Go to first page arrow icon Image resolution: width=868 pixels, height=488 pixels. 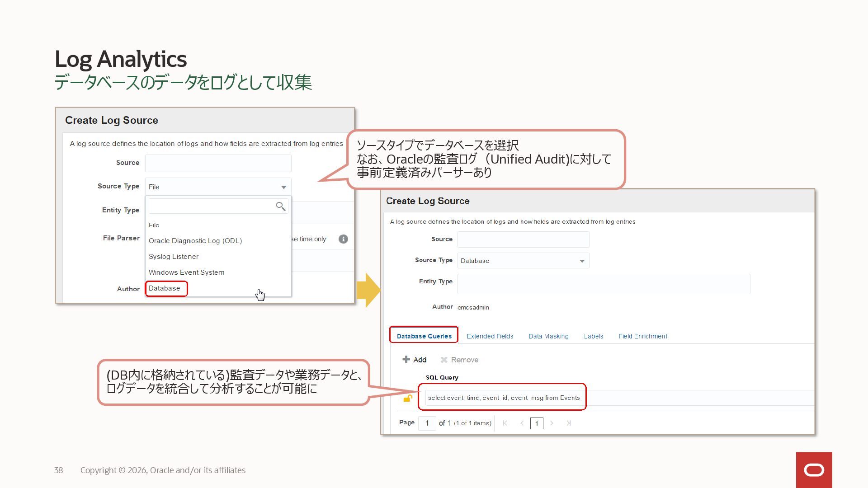click(505, 423)
